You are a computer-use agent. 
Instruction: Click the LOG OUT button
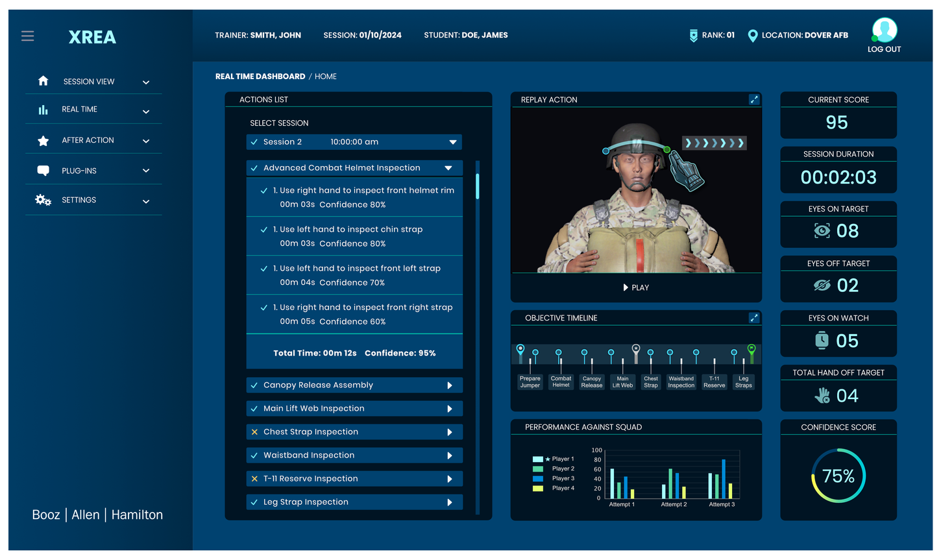[884, 49]
